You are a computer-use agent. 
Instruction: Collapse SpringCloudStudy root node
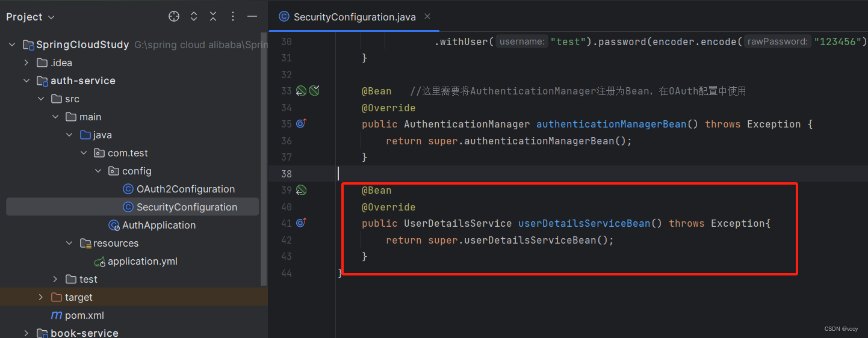tap(11, 45)
